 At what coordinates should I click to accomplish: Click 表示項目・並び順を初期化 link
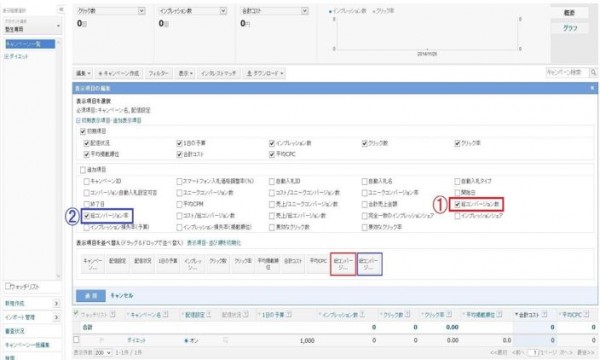(214, 243)
